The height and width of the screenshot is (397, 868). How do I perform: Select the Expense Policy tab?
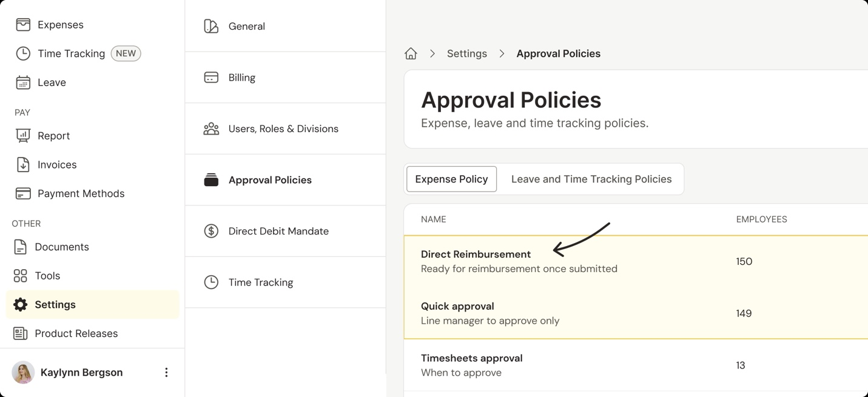[x=451, y=179]
